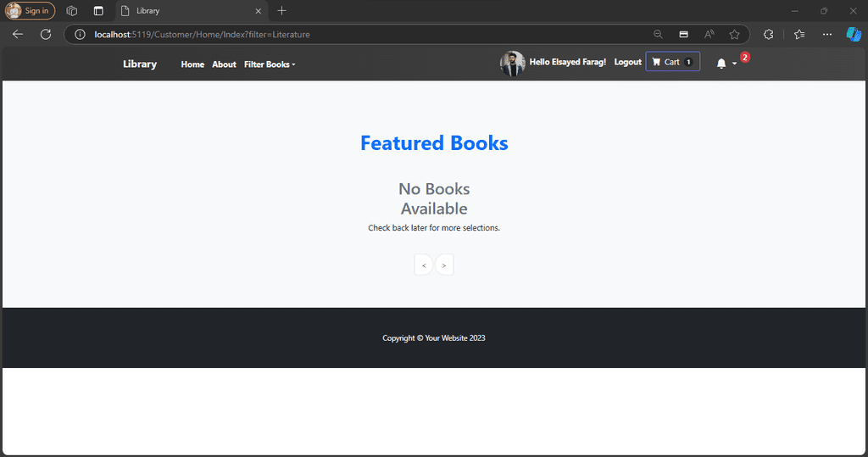Open browser settings three-dot menu
868x457 pixels.
coord(827,35)
